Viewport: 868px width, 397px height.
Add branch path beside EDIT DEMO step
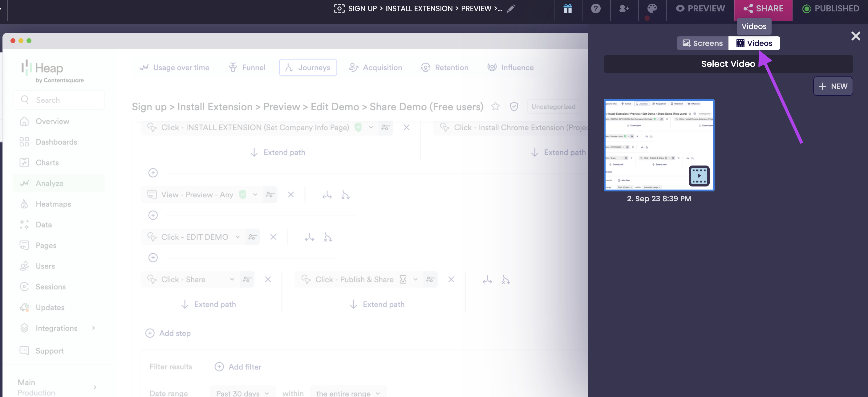pyautogui.click(x=309, y=237)
